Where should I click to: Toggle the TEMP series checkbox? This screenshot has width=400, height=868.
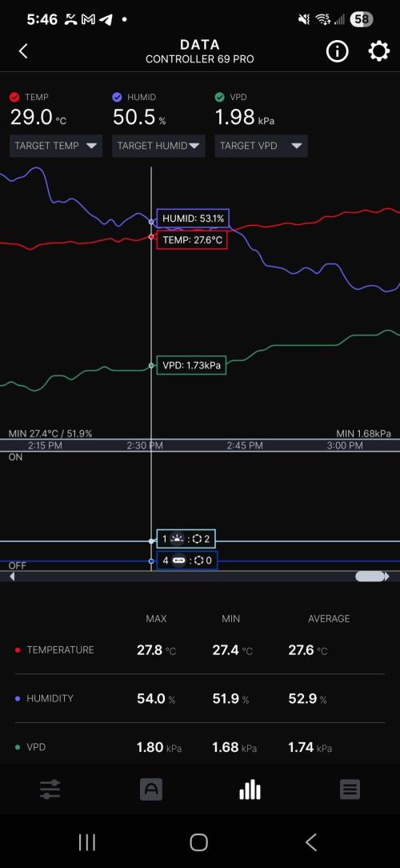pyautogui.click(x=14, y=97)
